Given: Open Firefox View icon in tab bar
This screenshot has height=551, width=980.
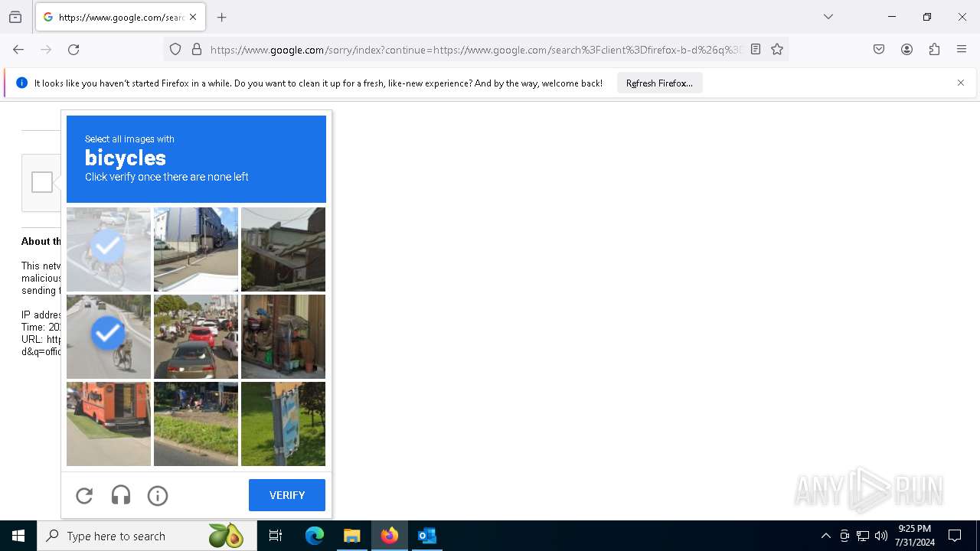Looking at the screenshot, I should pyautogui.click(x=15, y=17).
